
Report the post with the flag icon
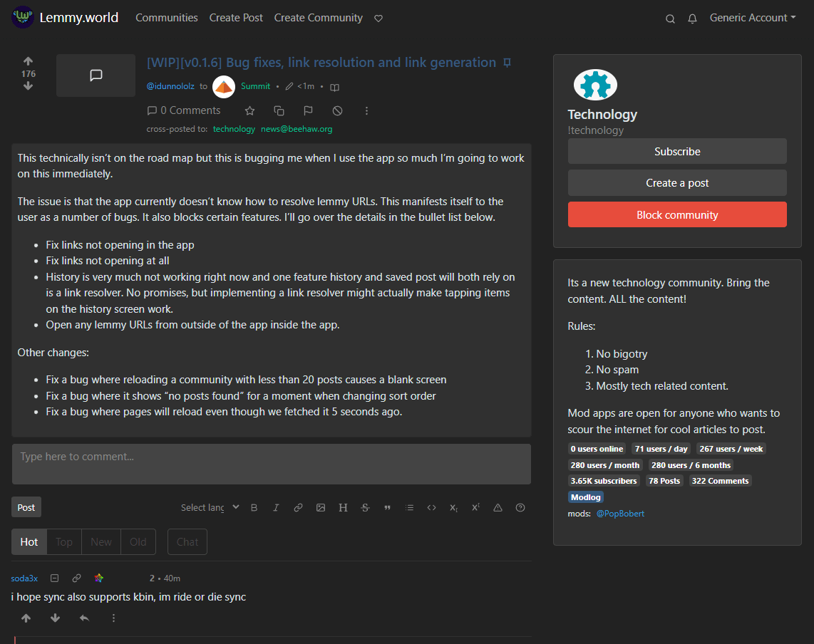click(308, 110)
